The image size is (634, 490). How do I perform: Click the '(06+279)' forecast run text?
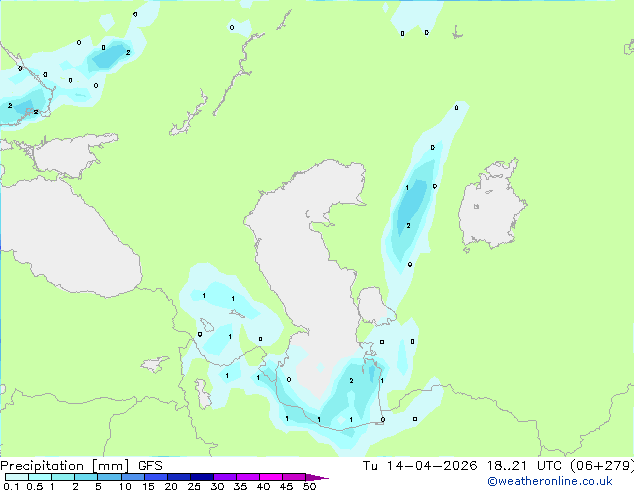(x=602, y=466)
